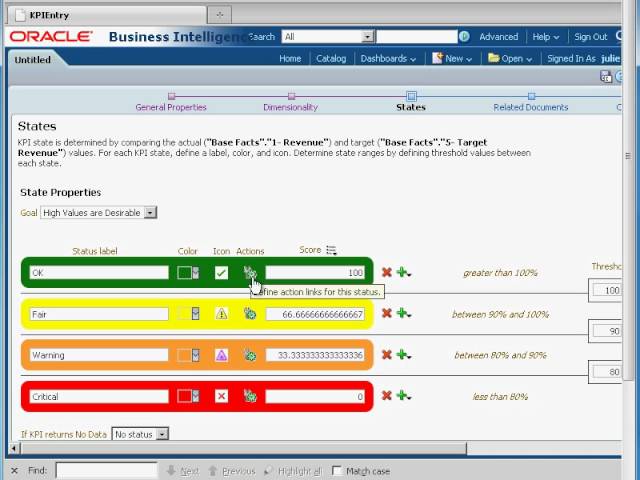Open the No status dropdown for No Data
The height and width of the screenshot is (480, 640).
click(140, 434)
